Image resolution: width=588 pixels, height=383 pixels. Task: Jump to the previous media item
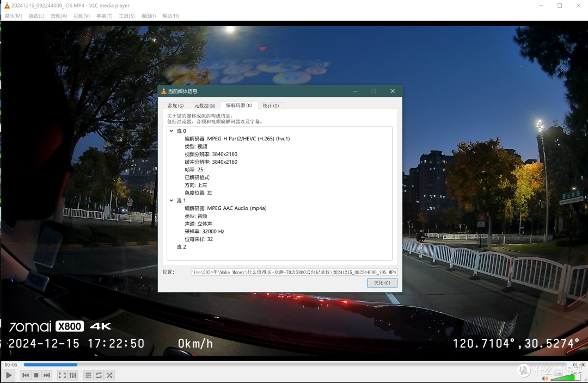[x=26, y=375]
